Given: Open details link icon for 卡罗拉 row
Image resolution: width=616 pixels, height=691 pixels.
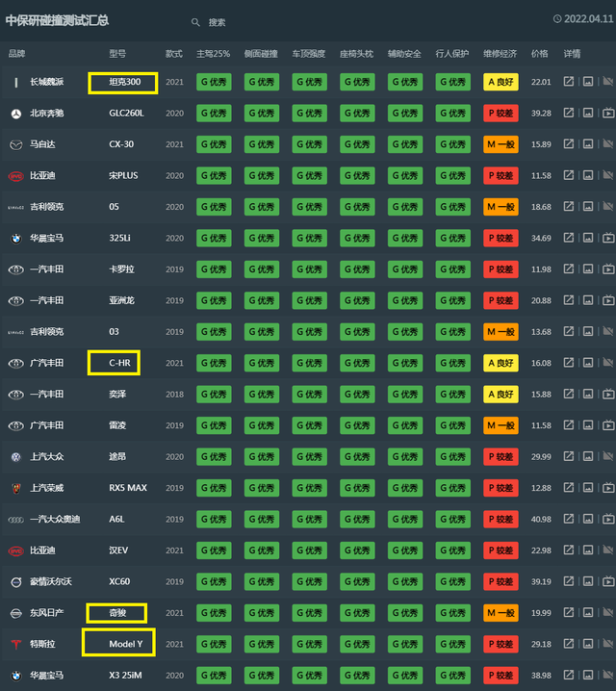Looking at the screenshot, I should [x=569, y=269].
